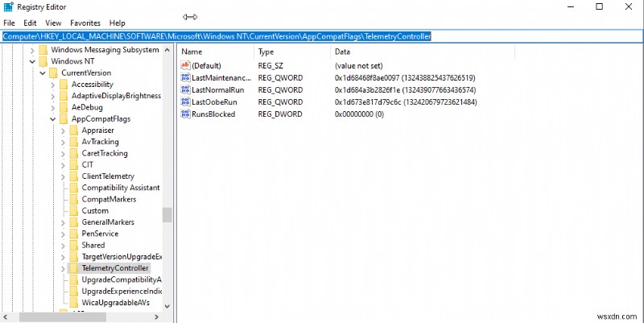
Task: Expand the CaretTracking key
Action: tap(63, 154)
